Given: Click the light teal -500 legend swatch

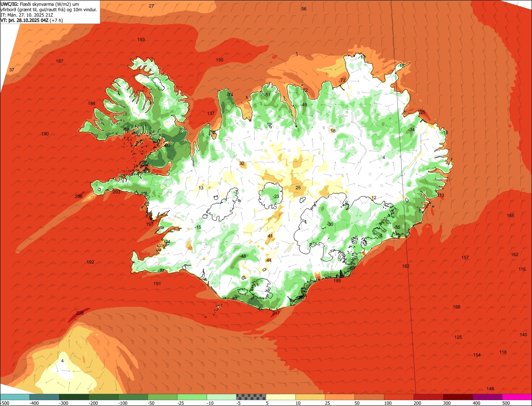Looking at the screenshot, I should (15, 397).
